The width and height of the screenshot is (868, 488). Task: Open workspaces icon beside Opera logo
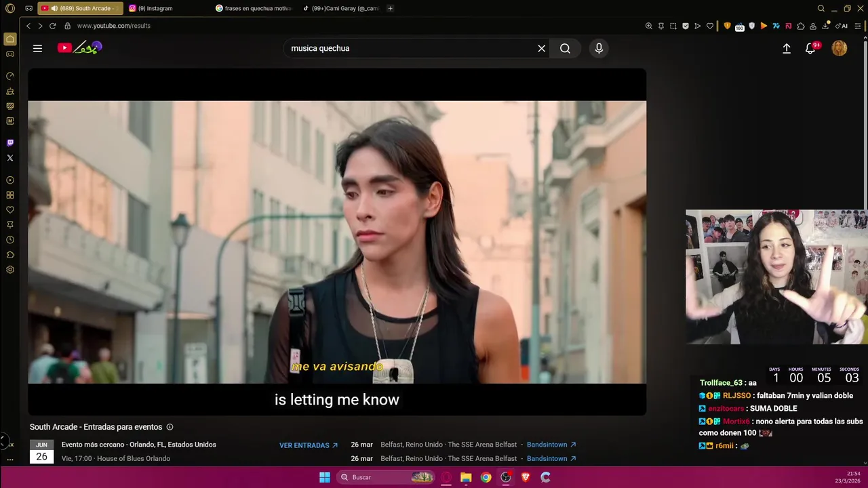(28, 8)
